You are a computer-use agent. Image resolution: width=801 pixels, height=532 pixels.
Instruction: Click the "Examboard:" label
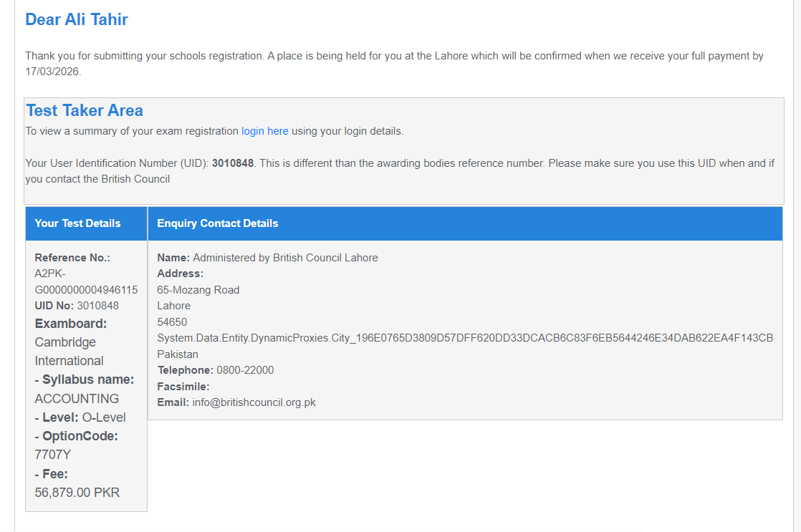click(x=70, y=324)
